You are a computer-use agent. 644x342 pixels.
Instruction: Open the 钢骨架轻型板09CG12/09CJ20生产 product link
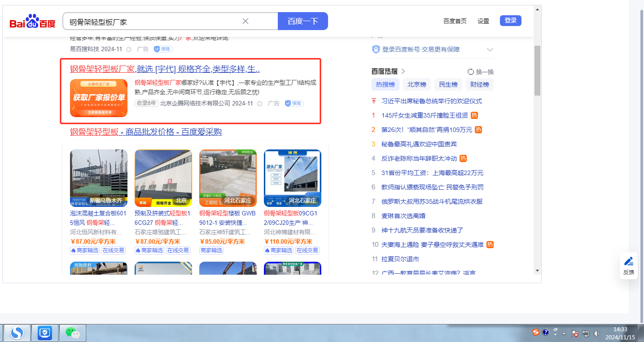point(291,218)
